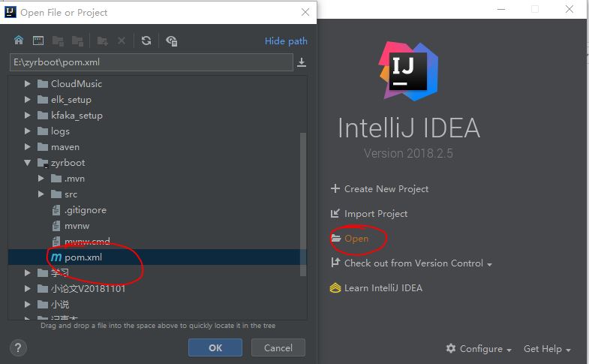
Task: Expand the maven folder
Action: pos(27,146)
